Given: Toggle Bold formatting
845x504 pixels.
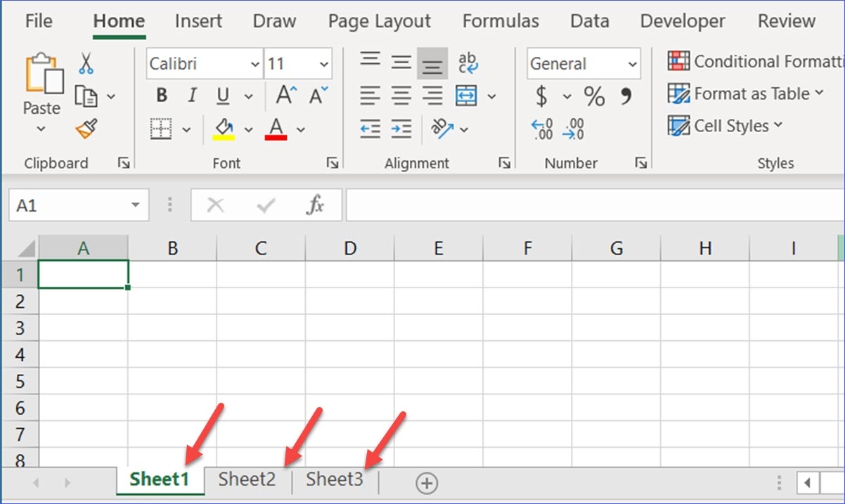Looking at the screenshot, I should coord(161,96).
